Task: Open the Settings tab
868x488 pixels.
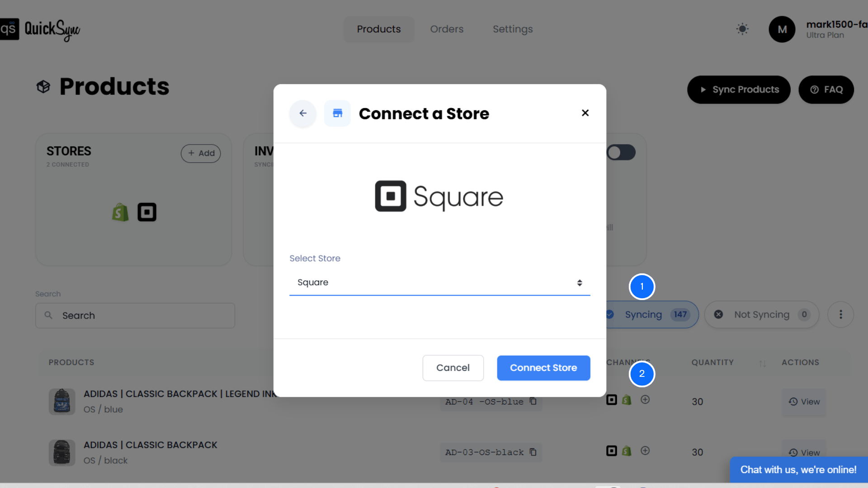Action: tap(513, 29)
